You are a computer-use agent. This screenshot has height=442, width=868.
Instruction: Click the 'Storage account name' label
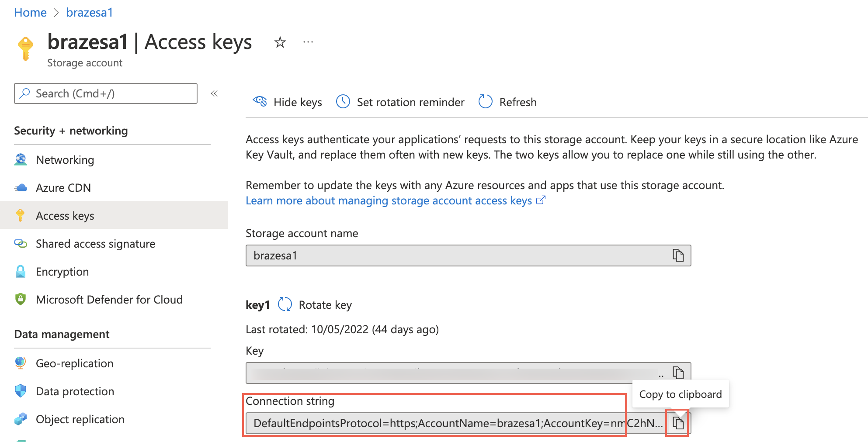coord(302,233)
